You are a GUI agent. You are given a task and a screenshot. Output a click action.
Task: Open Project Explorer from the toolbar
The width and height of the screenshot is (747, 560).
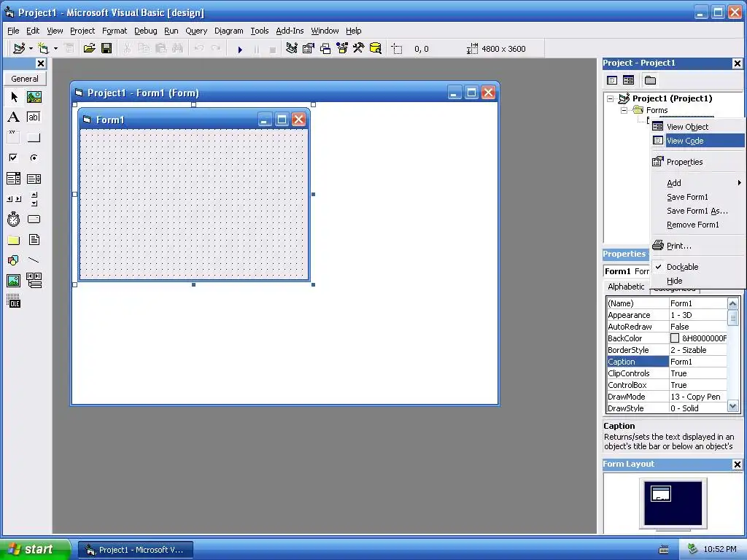click(292, 49)
